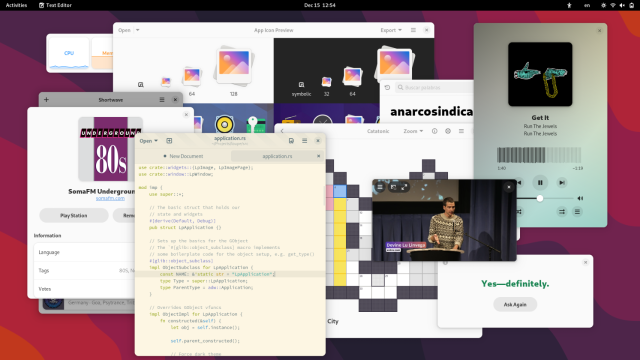Click the Play Station button
Screen dimensions: 640x360
point(73,216)
